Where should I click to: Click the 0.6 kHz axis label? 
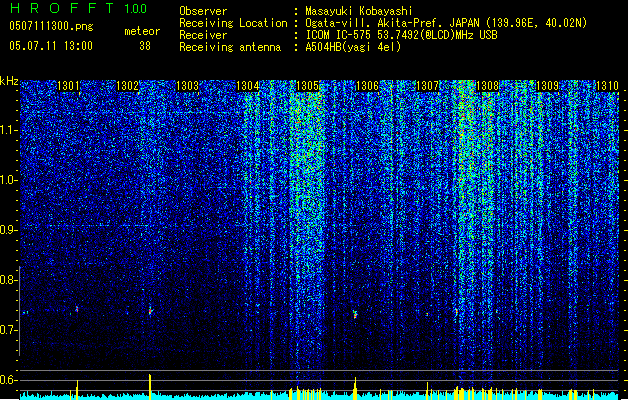(x=8, y=380)
